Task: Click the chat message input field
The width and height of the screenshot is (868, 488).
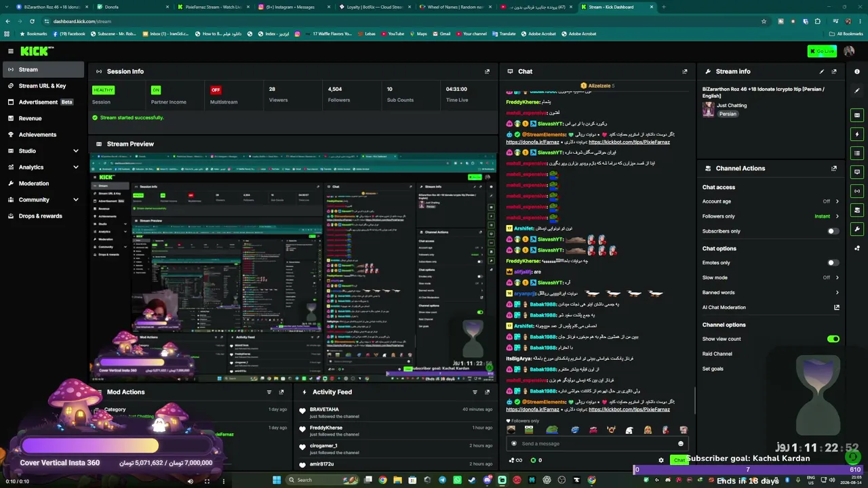Action: pos(597,444)
